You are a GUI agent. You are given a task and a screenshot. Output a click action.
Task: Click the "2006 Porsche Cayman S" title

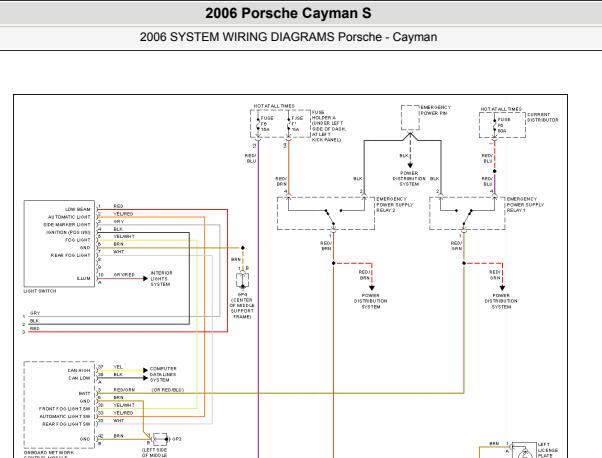tap(288, 13)
